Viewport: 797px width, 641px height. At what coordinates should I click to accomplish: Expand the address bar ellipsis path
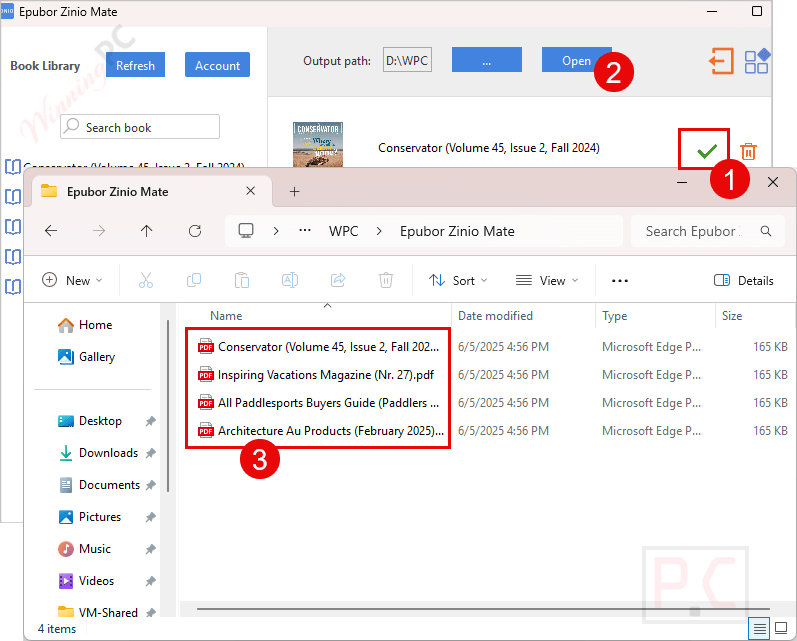[305, 231]
